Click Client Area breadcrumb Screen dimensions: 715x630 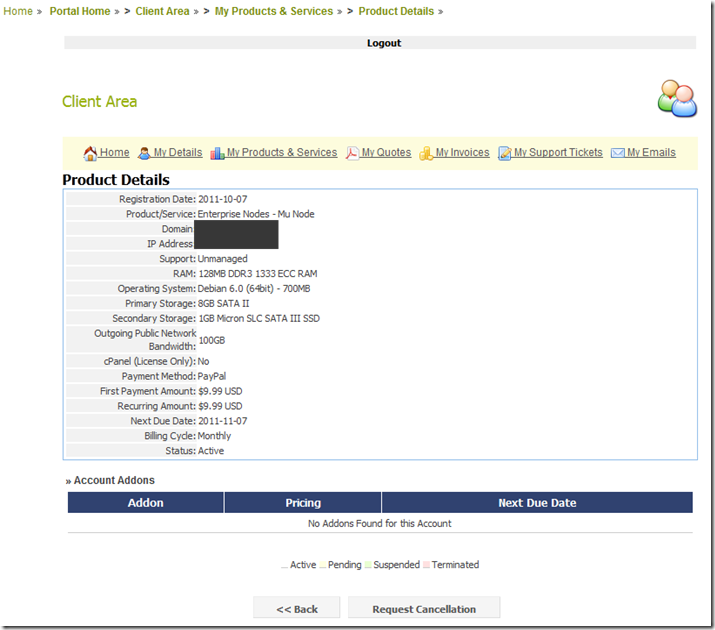[x=162, y=11]
